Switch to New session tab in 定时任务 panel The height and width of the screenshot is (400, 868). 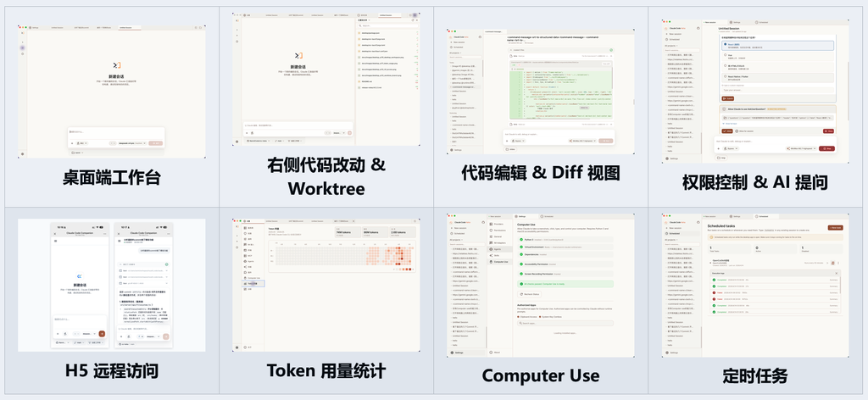(x=709, y=216)
